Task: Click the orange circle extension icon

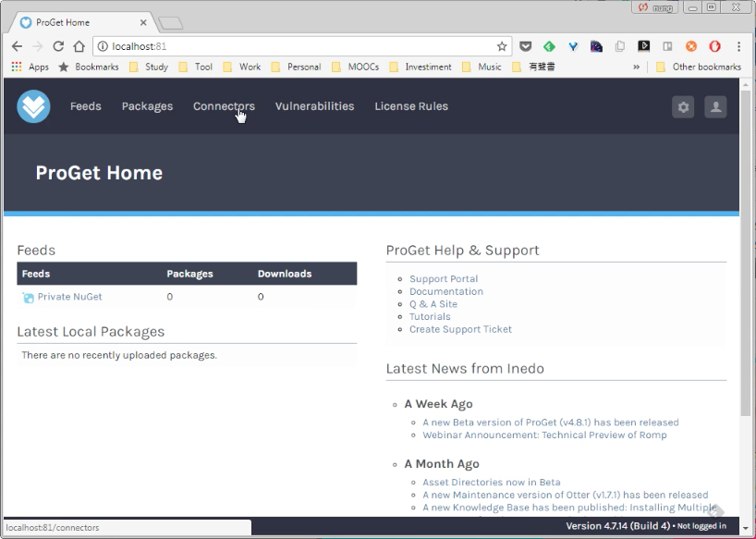Action: [691, 46]
